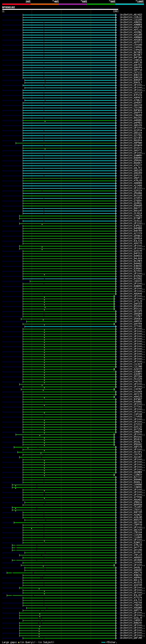The image size is (146, 644).
Task: Click the purple ~60% identity legend segment
Action: point(73,4)
